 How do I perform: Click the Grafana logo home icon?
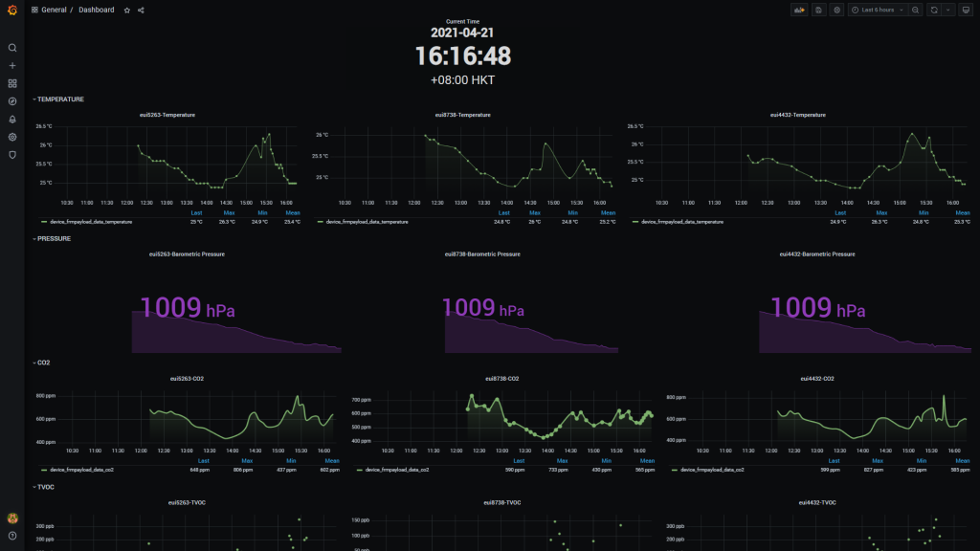(x=12, y=11)
